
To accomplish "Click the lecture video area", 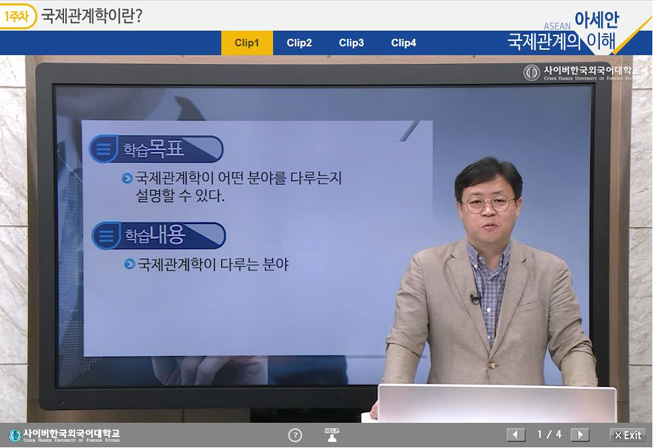I will [326, 239].
